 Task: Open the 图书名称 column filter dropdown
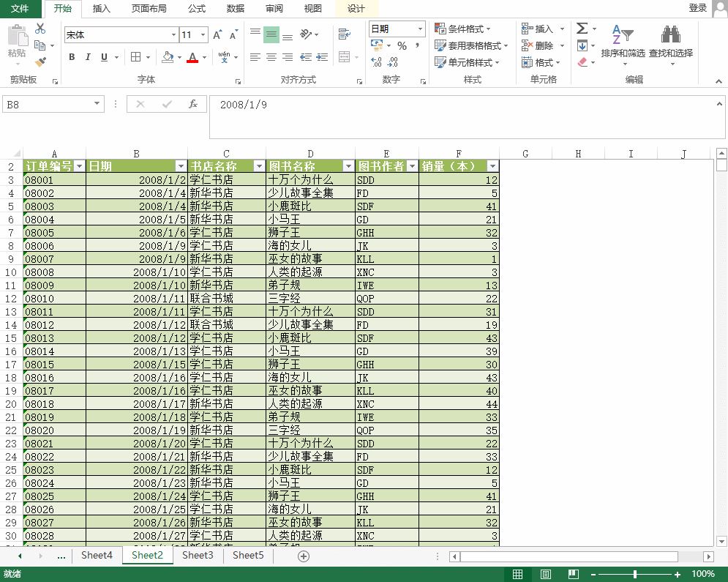pos(349,166)
